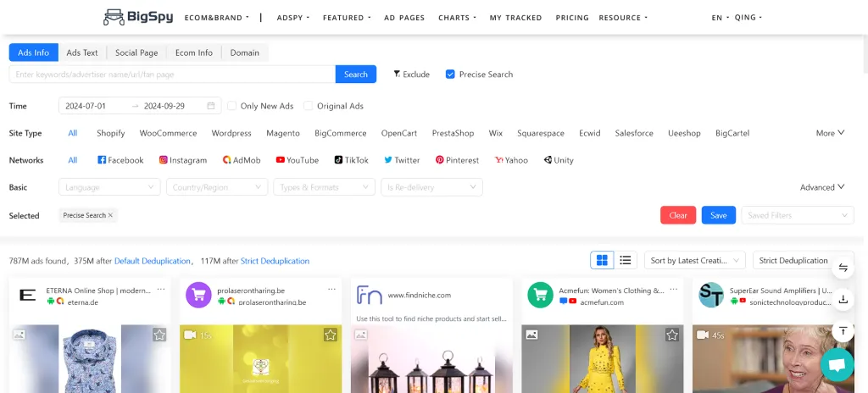Expand the Sort by Latest Creation dropdown
This screenshot has height=393, width=868.
[x=694, y=260]
